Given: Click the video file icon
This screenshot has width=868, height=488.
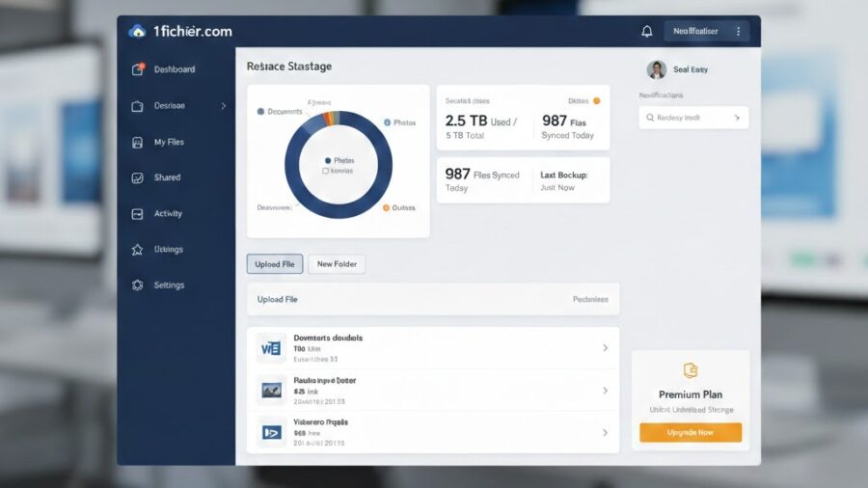Looking at the screenshot, I should [271, 432].
